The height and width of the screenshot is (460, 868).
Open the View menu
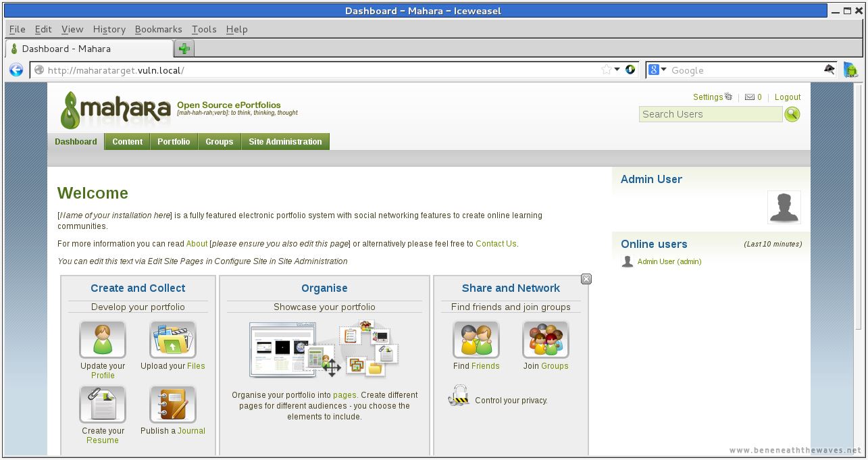click(72, 29)
